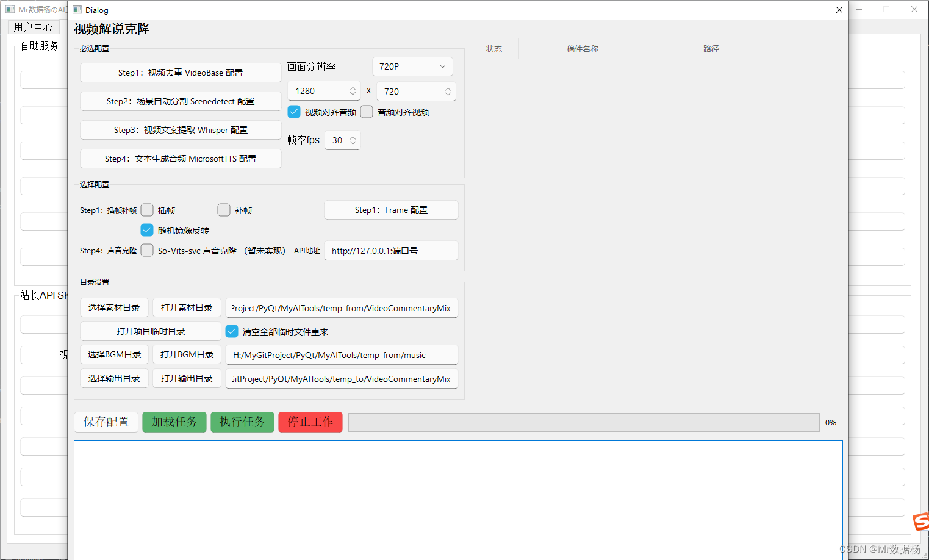Click green 加载任务 button
The image size is (929, 560).
[x=174, y=422]
